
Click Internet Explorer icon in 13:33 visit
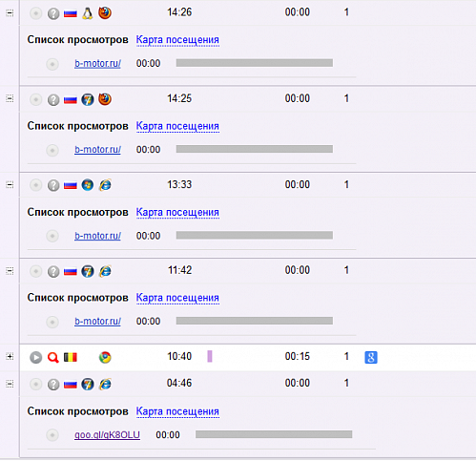(x=105, y=185)
